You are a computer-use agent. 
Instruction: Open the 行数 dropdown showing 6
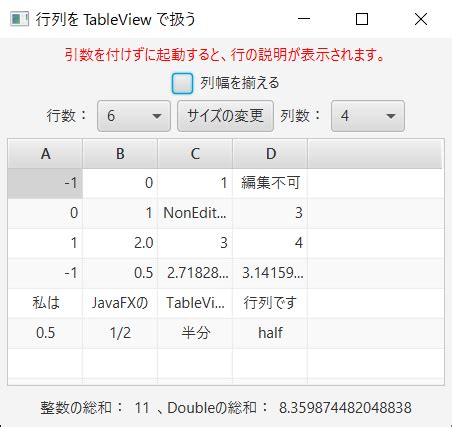pos(134,116)
